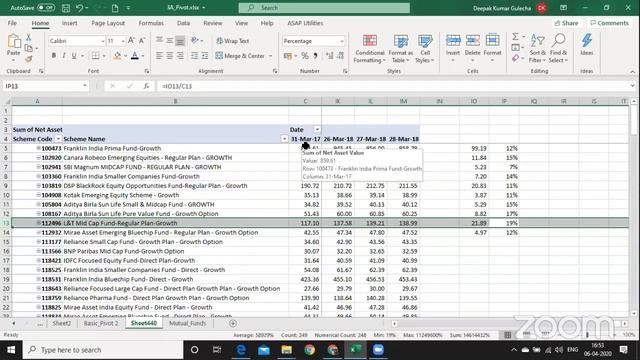This screenshot has width=640, height=360.
Task: Click the Insert Function fx icon
Action: point(146,86)
